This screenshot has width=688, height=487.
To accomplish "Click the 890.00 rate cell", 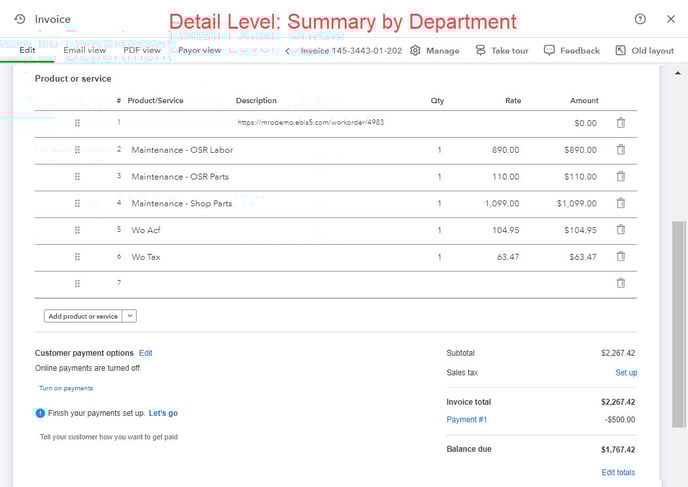I will [505, 150].
